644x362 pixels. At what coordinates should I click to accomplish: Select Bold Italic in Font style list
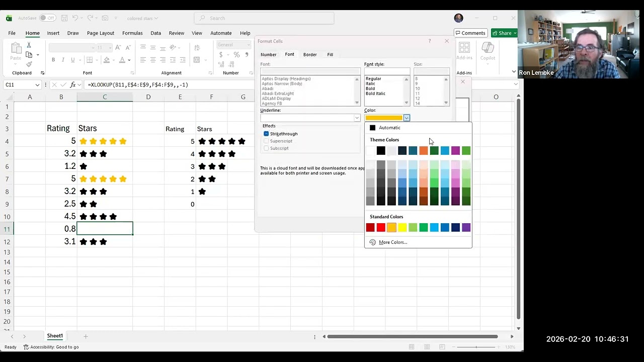click(x=376, y=94)
